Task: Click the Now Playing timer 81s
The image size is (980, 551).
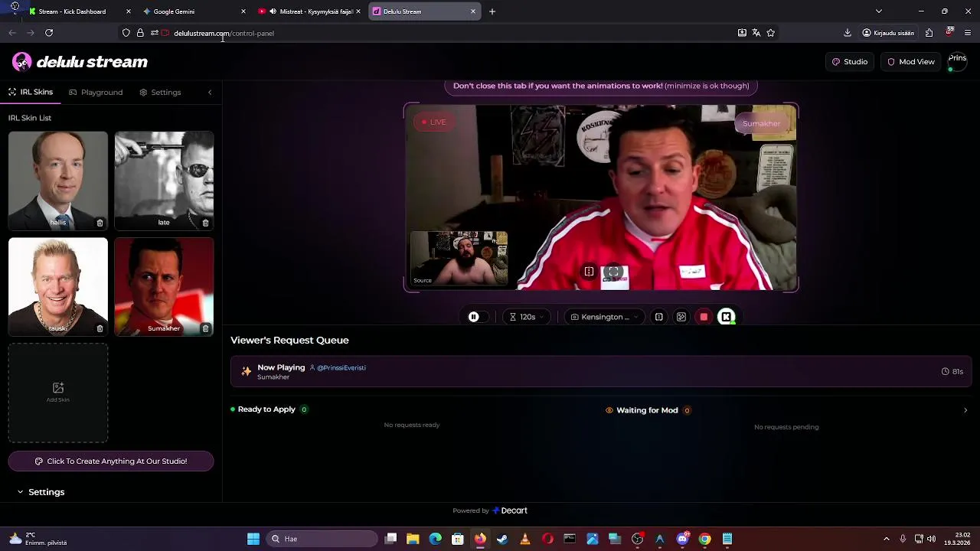Action: click(x=952, y=372)
